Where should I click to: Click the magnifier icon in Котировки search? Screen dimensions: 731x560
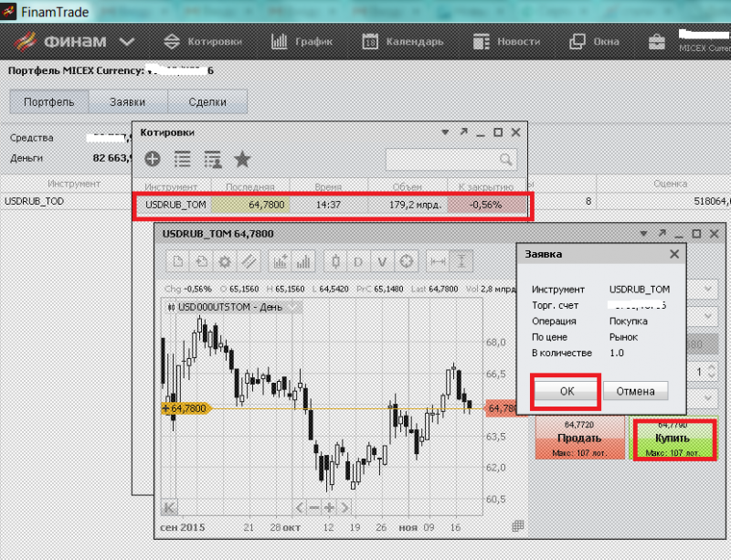click(x=505, y=160)
